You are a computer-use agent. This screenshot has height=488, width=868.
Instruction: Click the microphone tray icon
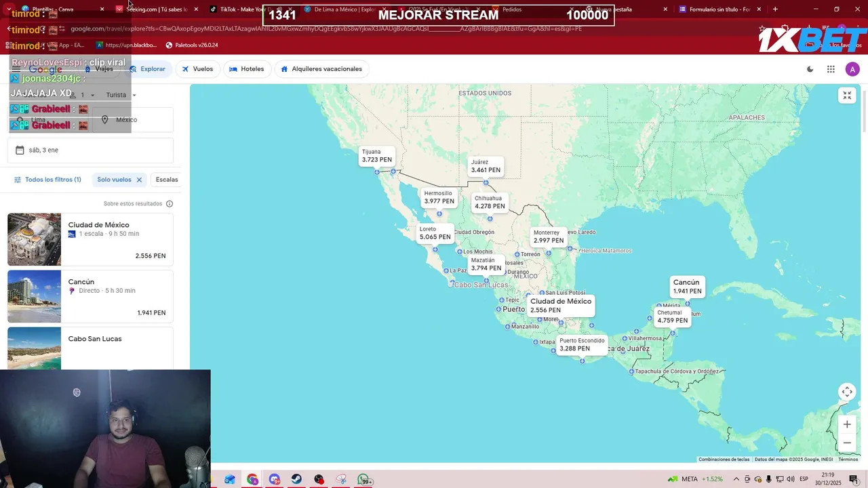tap(768, 479)
